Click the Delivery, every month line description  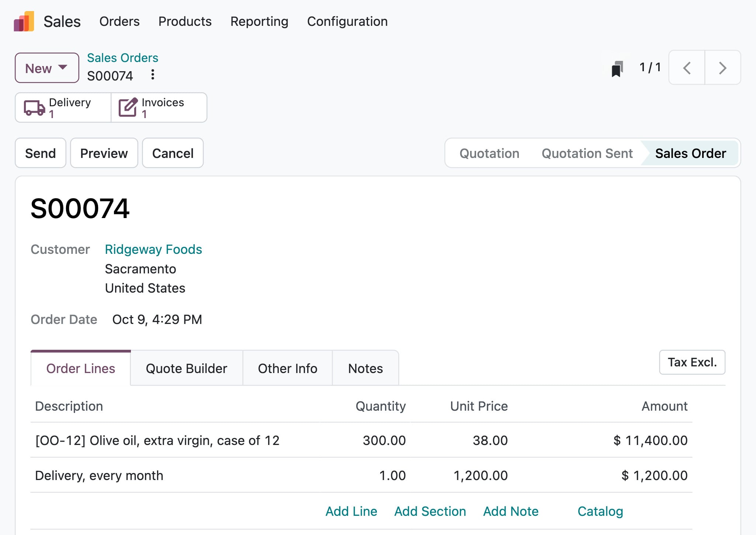99,476
